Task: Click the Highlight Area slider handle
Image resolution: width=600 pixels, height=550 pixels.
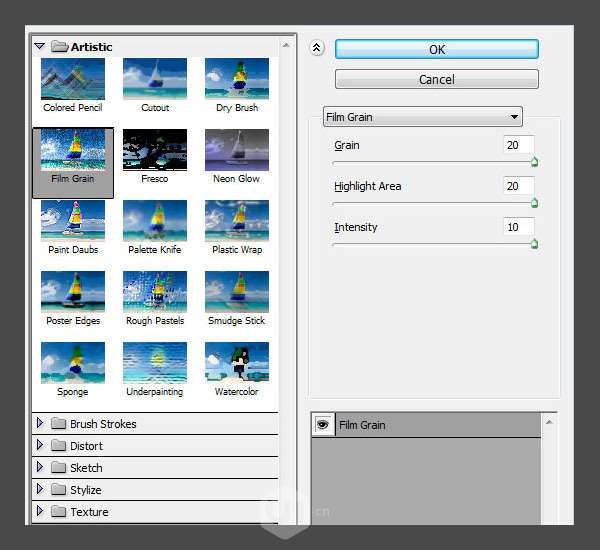Action: point(535,203)
